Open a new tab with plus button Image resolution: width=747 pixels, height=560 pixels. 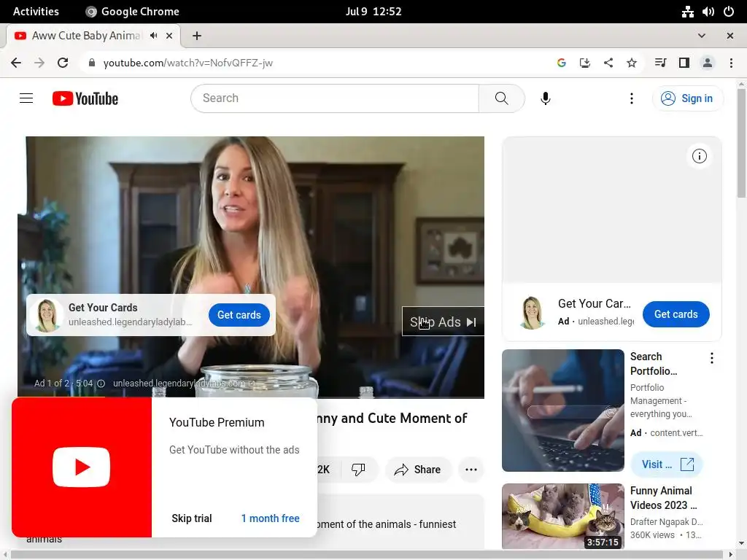pyautogui.click(x=197, y=36)
